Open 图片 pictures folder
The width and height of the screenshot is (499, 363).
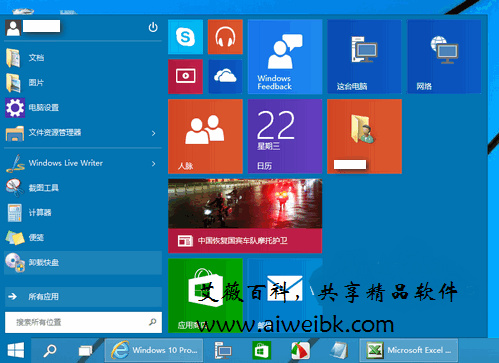pos(83,83)
